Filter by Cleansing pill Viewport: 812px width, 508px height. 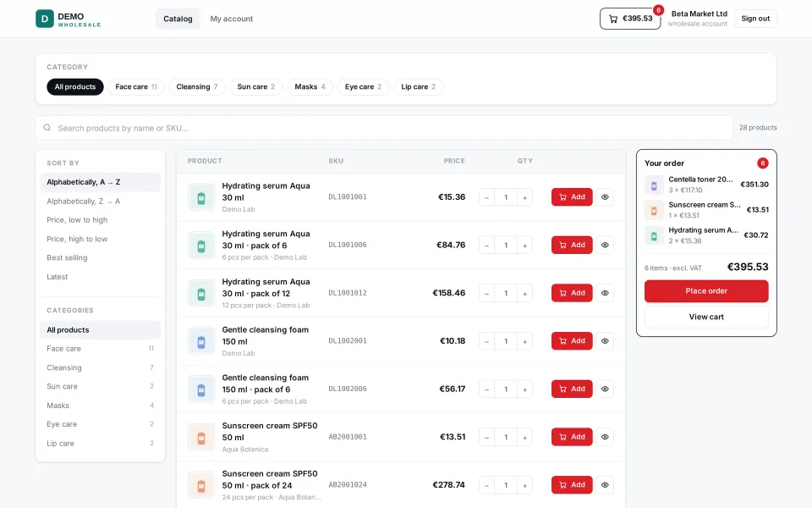click(x=197, y=86)
